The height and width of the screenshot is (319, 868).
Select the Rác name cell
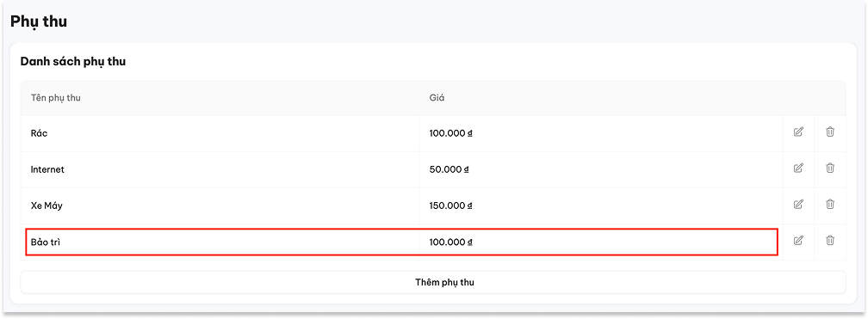(x=220, y=133)
